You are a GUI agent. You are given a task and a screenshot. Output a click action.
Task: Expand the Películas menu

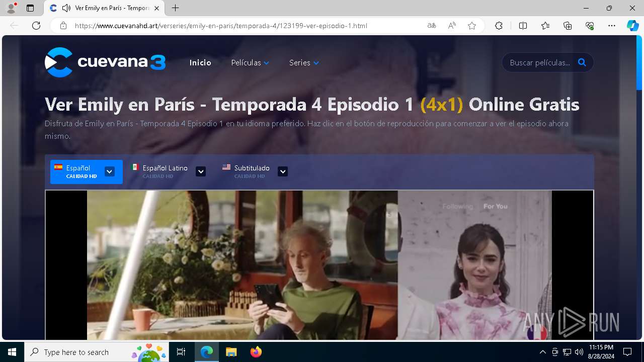pos(250,63)
